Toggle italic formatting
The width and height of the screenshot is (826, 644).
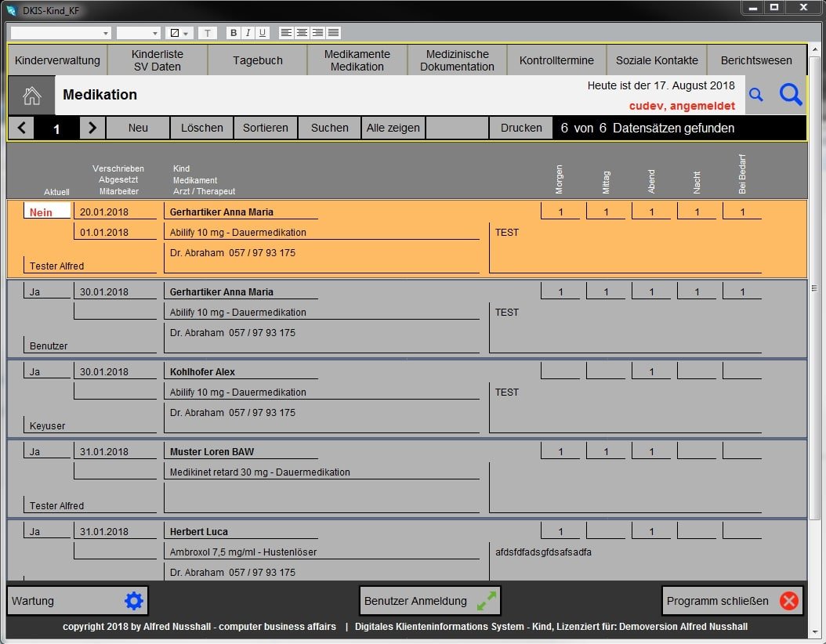[248, 33]
